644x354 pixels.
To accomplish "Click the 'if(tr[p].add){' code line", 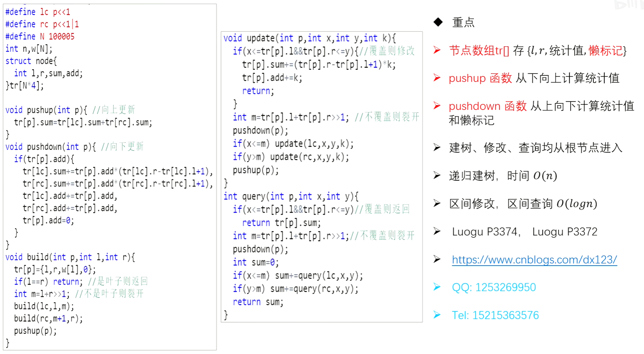I will 44,159.
